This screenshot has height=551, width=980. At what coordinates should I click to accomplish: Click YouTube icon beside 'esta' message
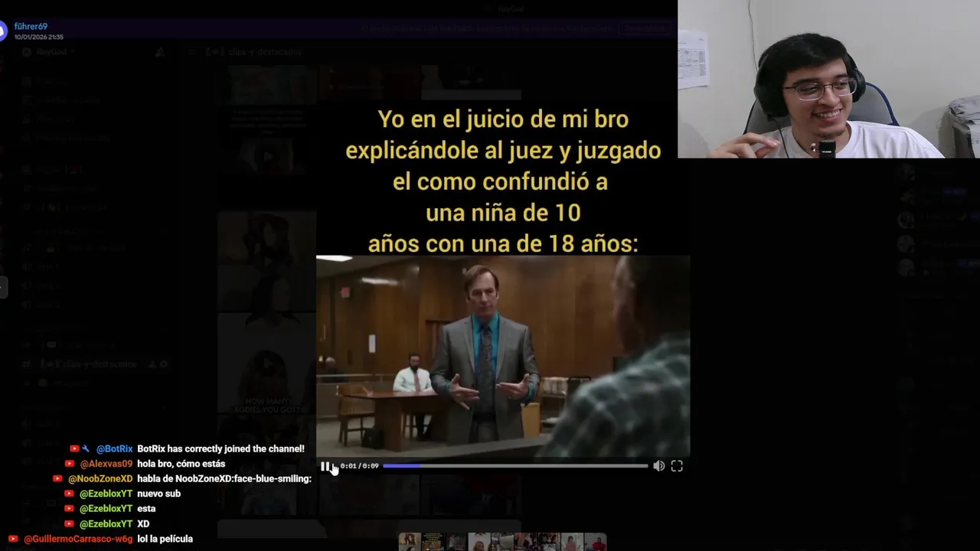[x=69, y=509]
